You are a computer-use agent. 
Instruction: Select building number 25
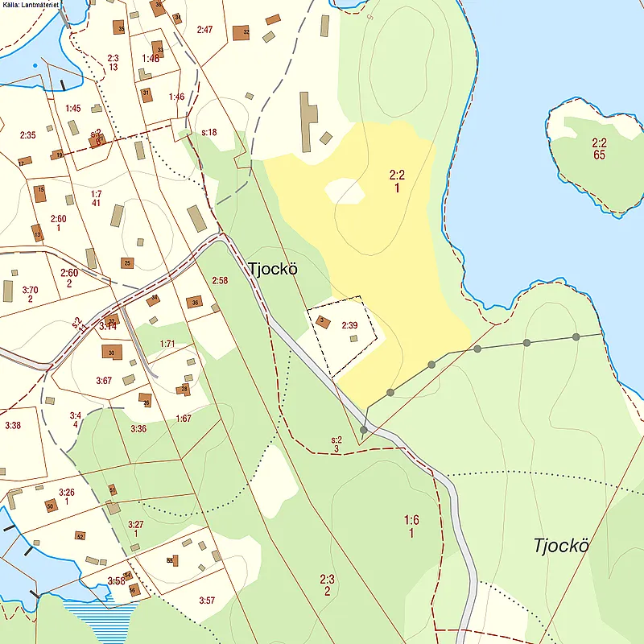tap(127, 263)
